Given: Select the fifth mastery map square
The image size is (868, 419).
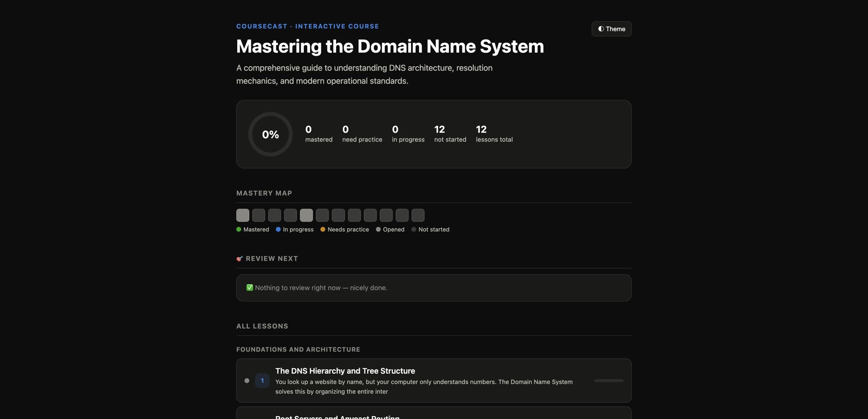Looking at the screenshot, I should point(306,215).
